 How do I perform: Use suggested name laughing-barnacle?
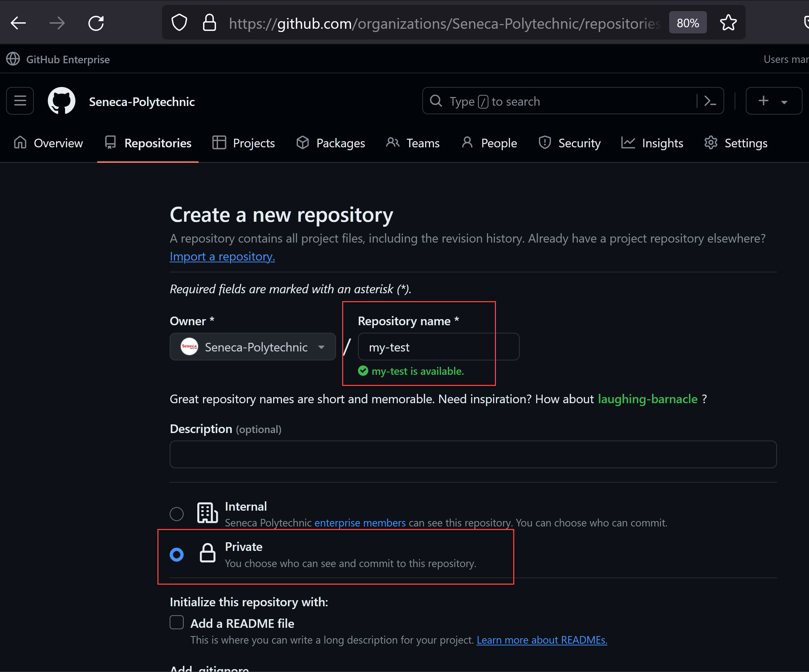648,399
